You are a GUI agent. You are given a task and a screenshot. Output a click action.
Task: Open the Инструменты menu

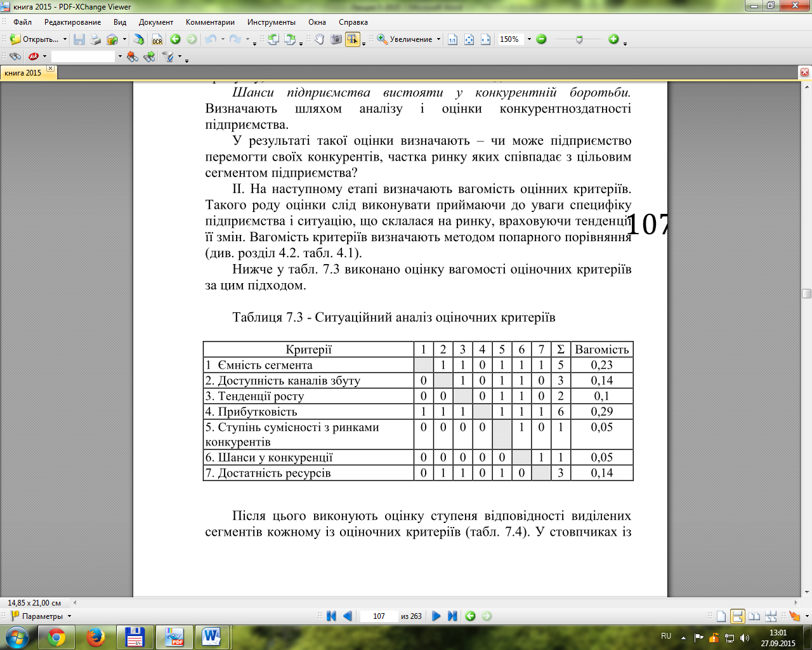272,22
